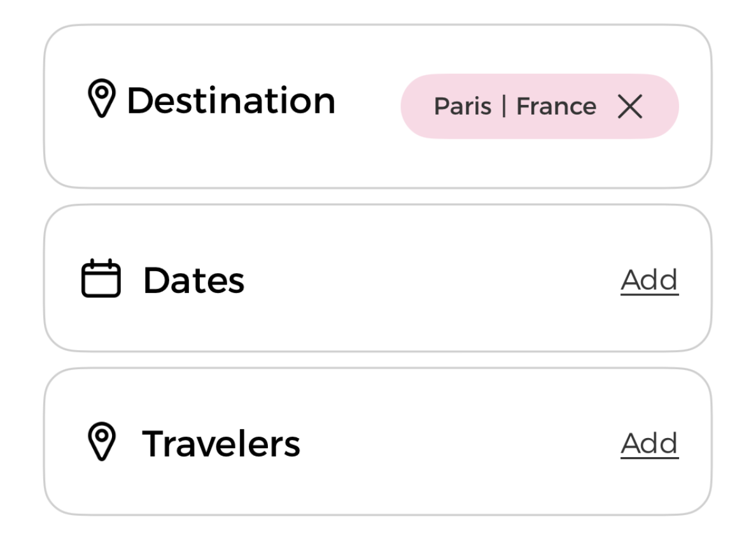Click the pink Paris | France chip

pos(540,106)
